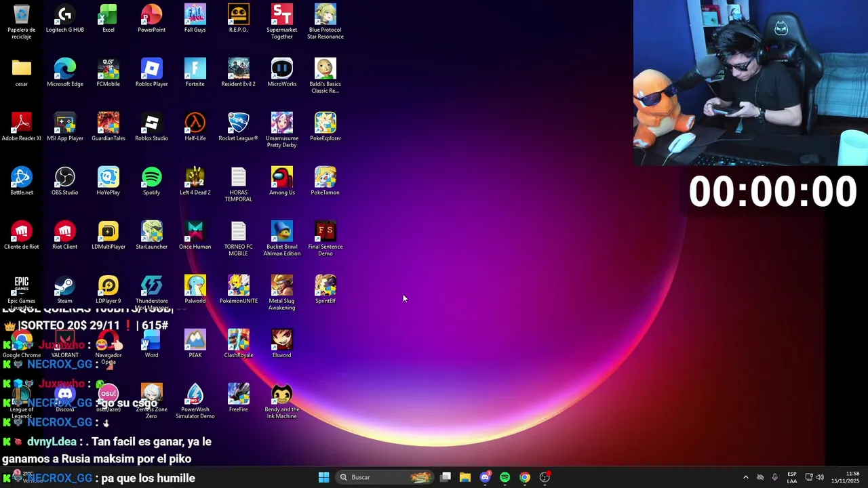Click the Cliente de Riot icon

point(22,235)
